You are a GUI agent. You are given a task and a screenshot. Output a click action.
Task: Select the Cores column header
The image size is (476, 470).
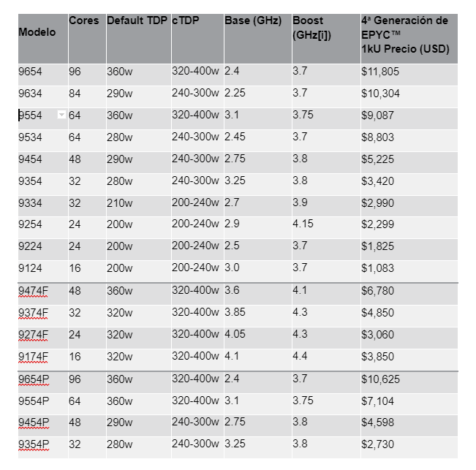click(x=88, y=39)
